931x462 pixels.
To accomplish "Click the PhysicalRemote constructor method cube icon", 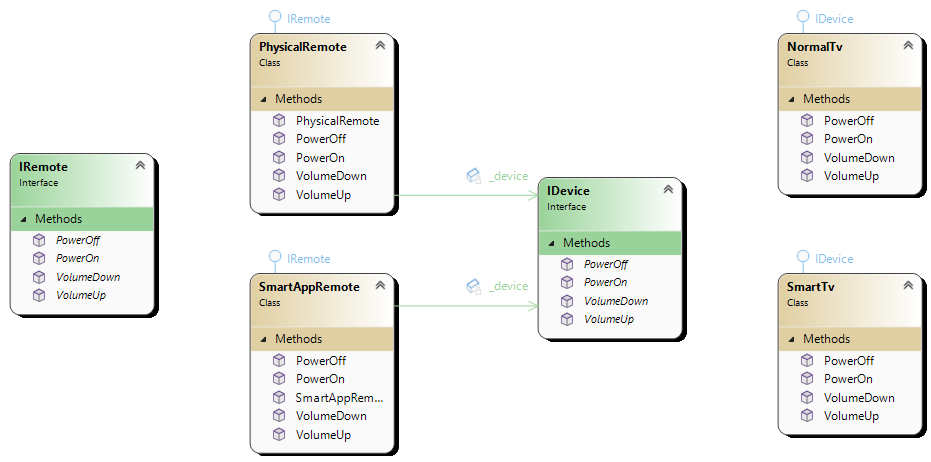I will tap(279, 121).
